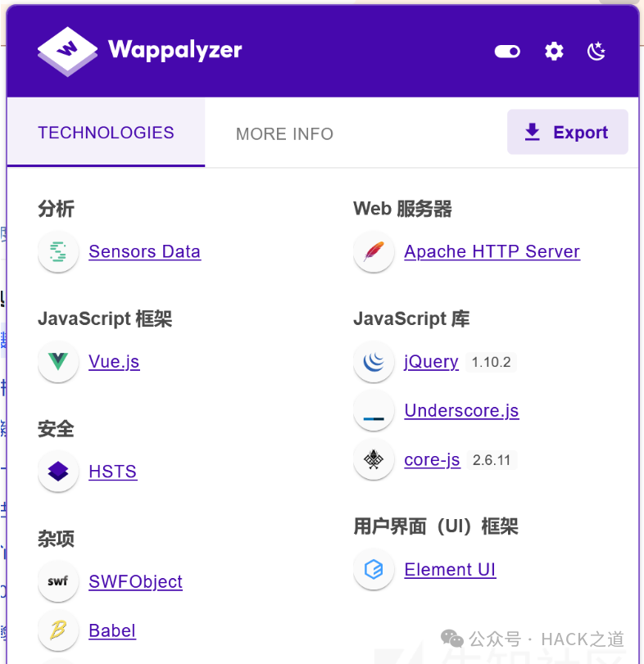Switch to the MORE INFO tab

pos(284,133)
